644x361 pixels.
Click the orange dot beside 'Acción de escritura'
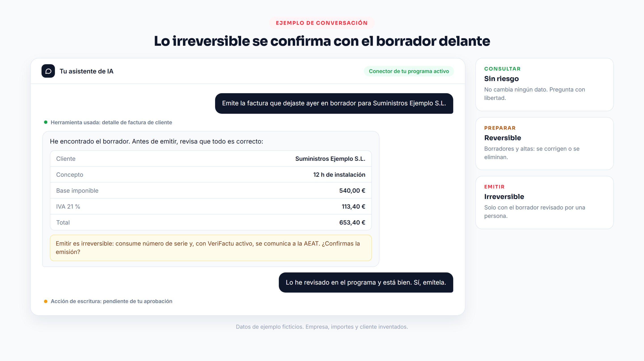(46, 301)
